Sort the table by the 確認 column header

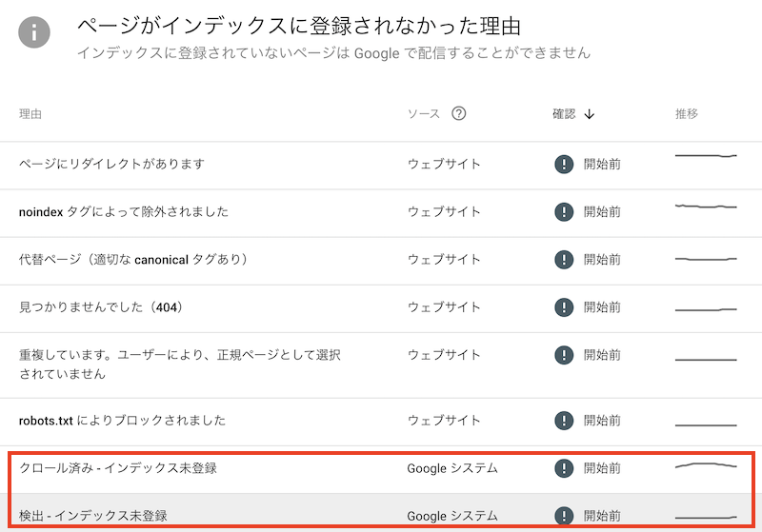564,114
